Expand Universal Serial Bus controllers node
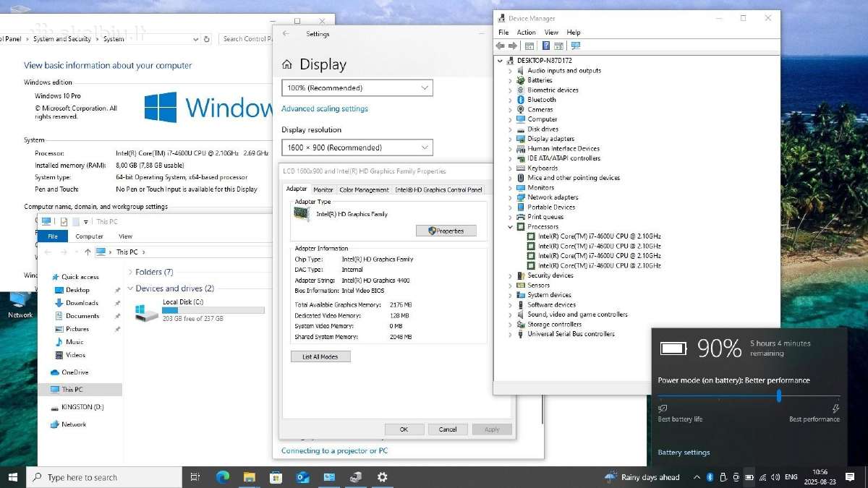 [x=510, y=334]
